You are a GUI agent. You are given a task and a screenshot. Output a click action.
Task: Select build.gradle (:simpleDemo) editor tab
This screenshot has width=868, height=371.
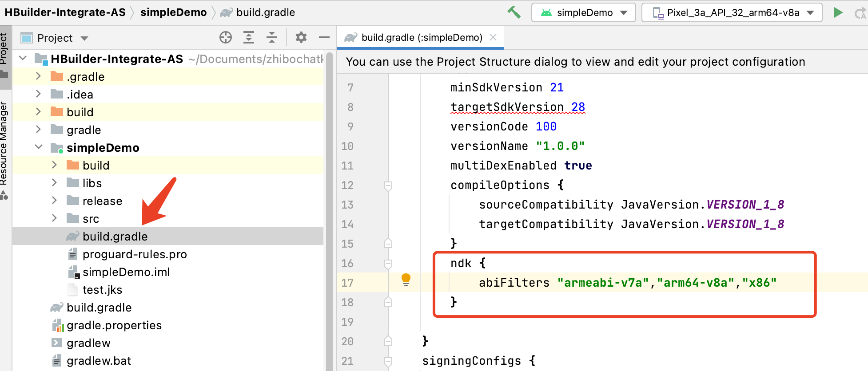point(421,38)
